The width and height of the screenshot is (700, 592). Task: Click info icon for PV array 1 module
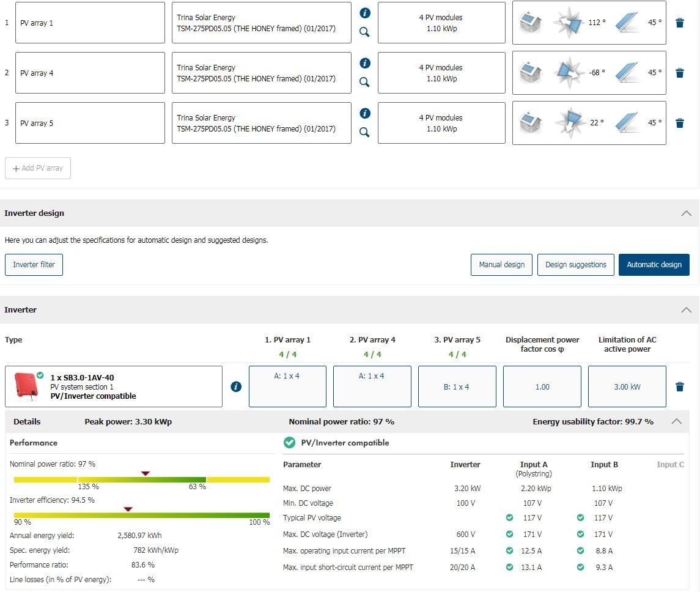(x=365, y=13)
